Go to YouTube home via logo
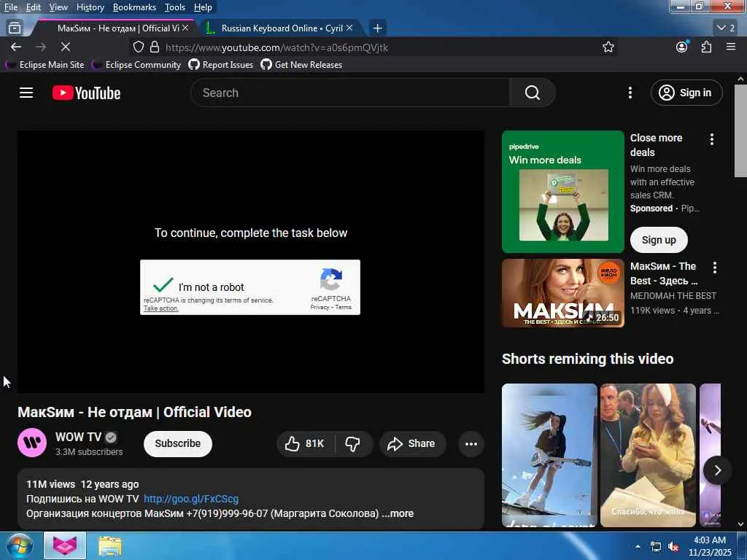The height and width of the screenshot is (560, 747). point(86,93)
